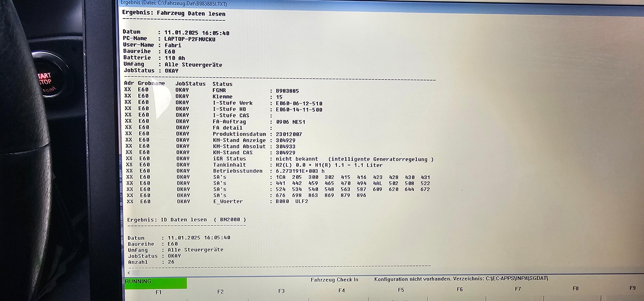Click the Grobname column header

point(151,83)
